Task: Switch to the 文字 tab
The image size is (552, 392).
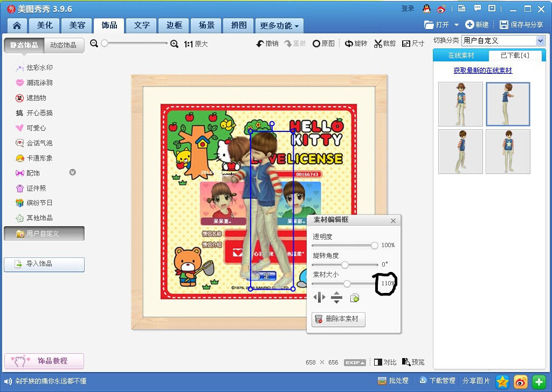Action: coord(142,25)
